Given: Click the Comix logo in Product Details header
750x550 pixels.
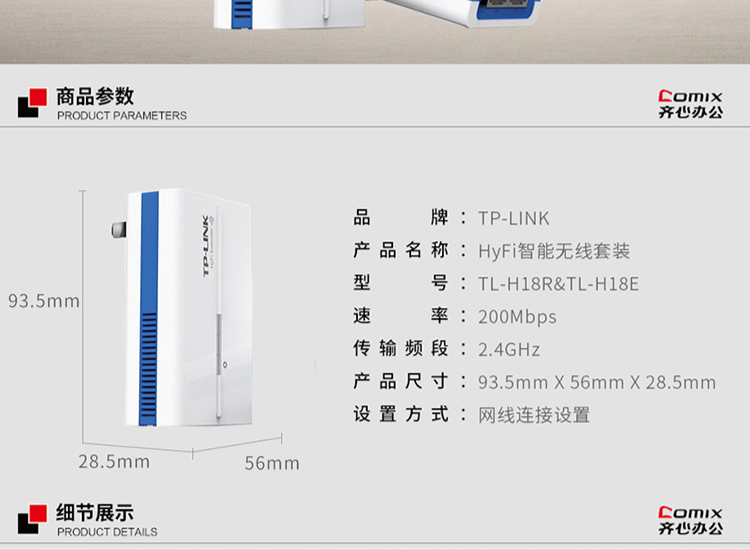Looking at the screenshot, I should coord(690,520).
